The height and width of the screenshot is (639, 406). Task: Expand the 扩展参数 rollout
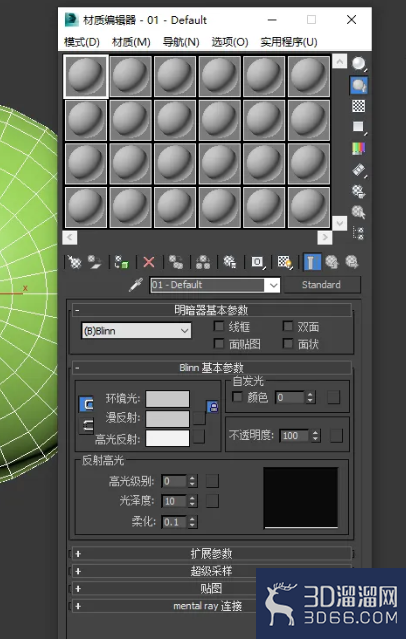[x=212, y=554]
